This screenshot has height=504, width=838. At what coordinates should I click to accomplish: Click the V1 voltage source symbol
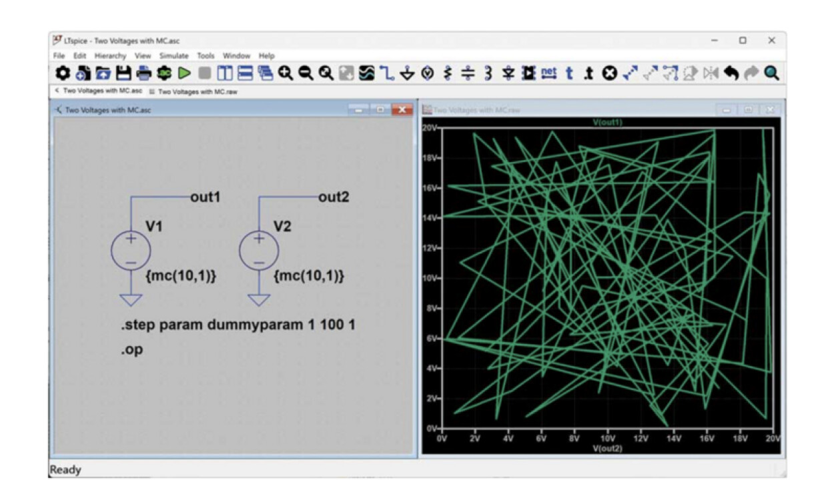131,251
